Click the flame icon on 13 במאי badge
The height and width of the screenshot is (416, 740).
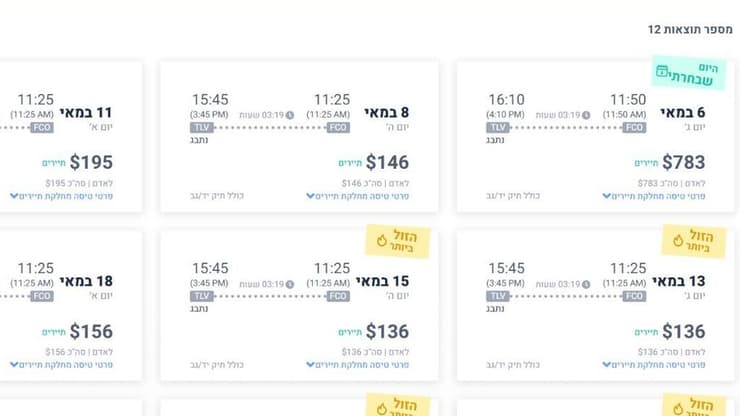(678, 240)
